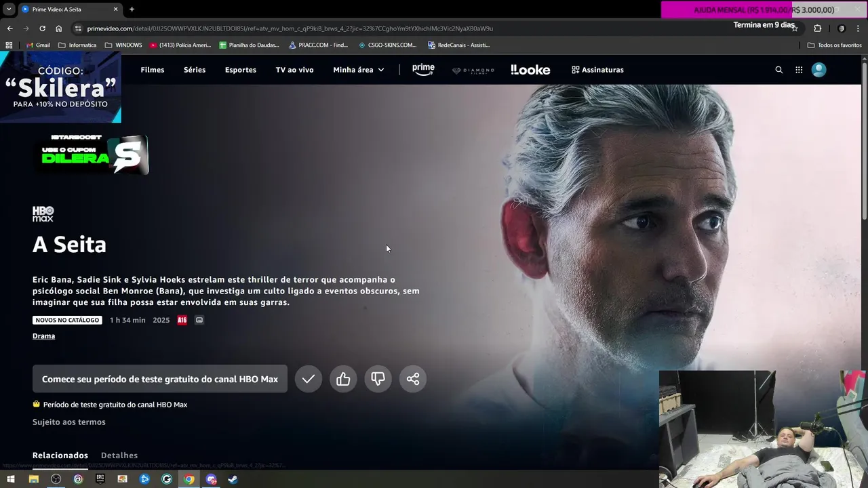The image size is (868, 488).
Task: Open the Windows Start menu
Action: coord(10,479)
